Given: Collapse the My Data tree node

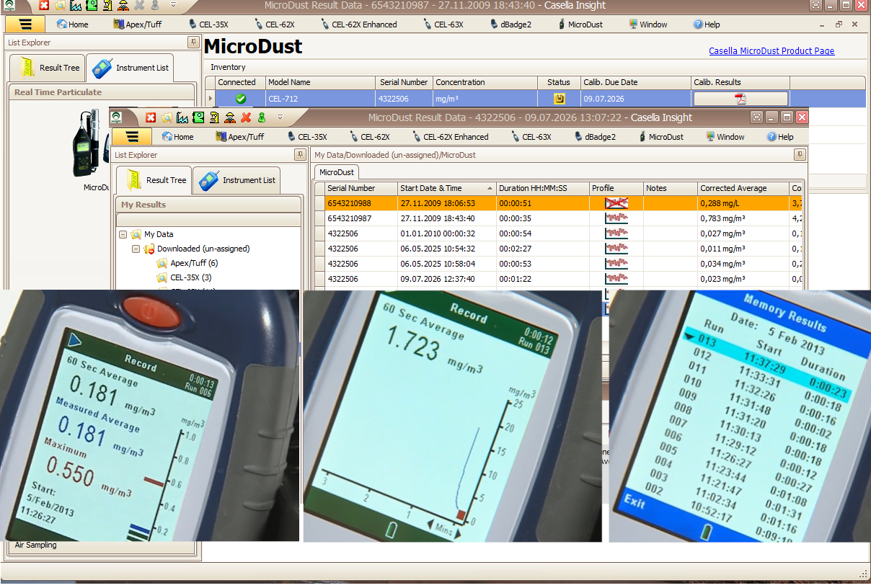Looking at the screenshot, I should 123,234.
